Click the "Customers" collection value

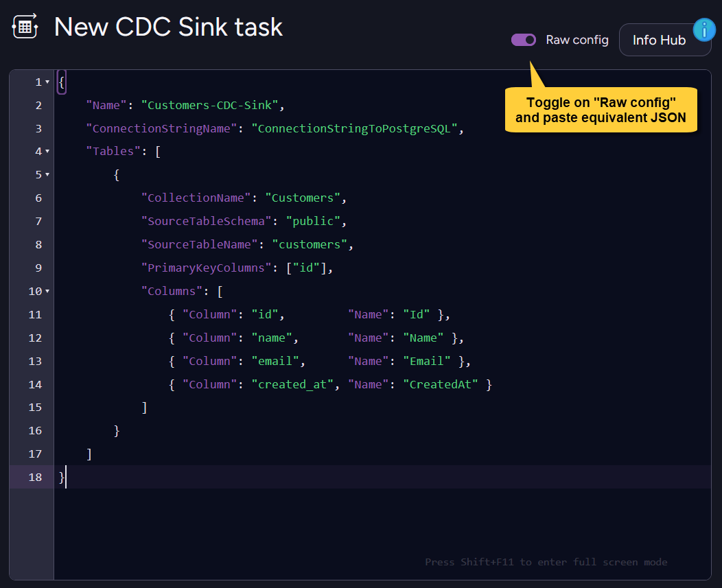[x=303, y=198]
